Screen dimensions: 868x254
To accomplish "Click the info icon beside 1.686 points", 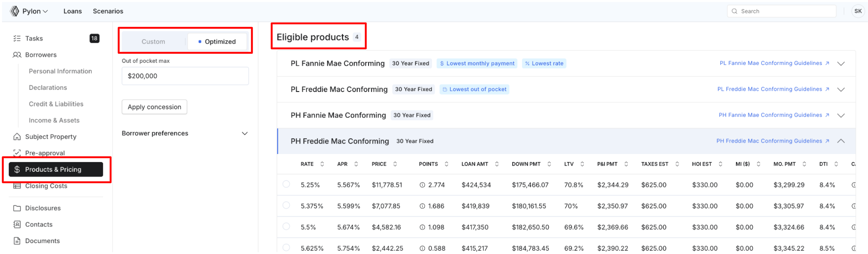I will click(x=422, y=206).
